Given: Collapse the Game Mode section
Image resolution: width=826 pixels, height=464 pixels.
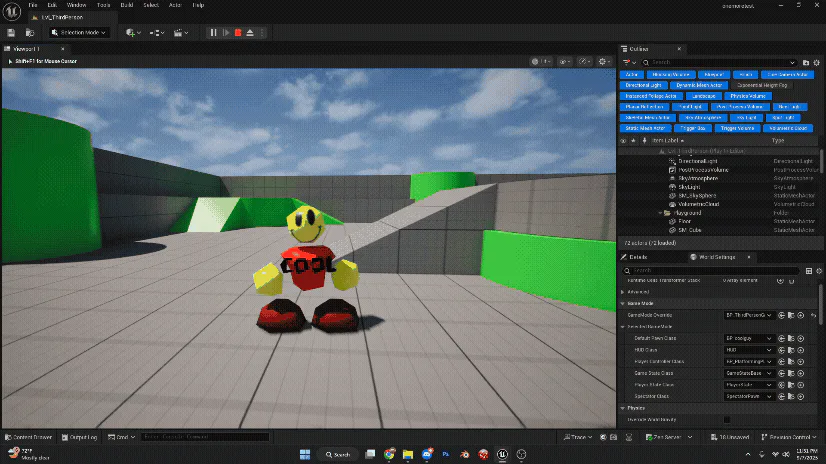Looking at the screenshot, I should click(623, 304).
